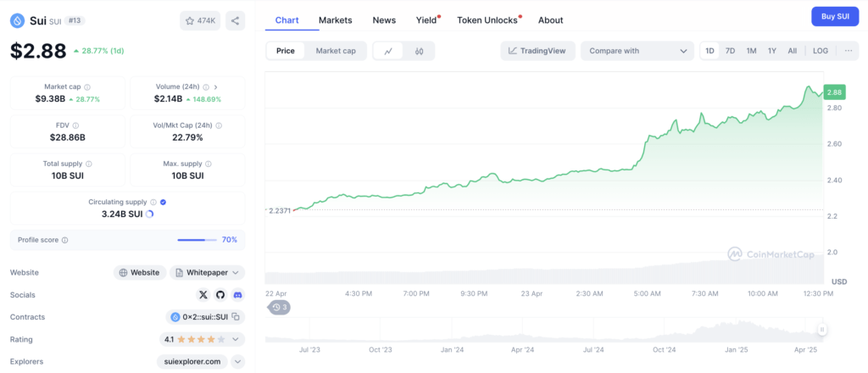The width and height of the screenshot is (868, 373).
Task: Open Sui's X (Twitter) social link
Action: [203, 295]
